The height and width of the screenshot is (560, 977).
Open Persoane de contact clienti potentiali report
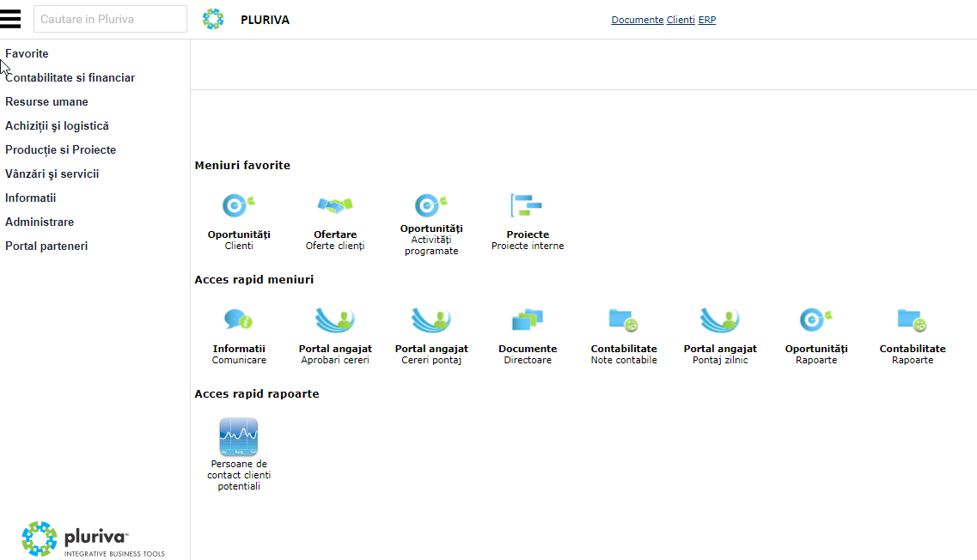click(x=239, y=436)
